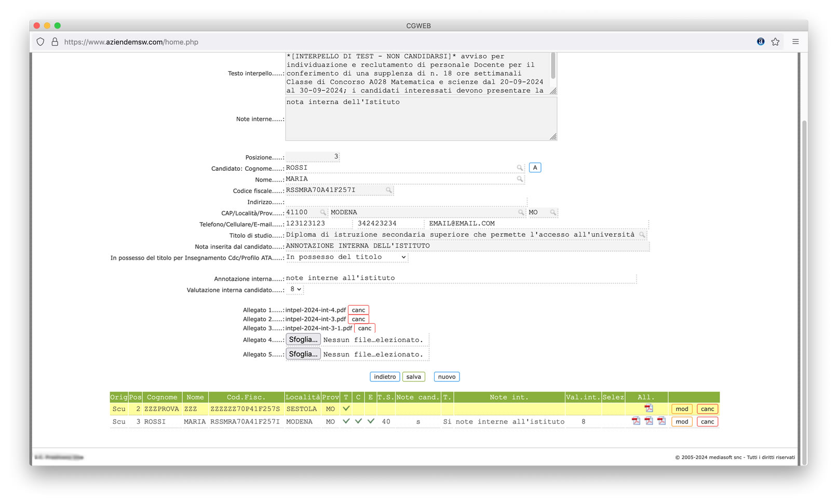Click the Località column header
Image resolution: width=837 pixels, height=504 pixels.
pyautogui.click(x=303, y=397)
